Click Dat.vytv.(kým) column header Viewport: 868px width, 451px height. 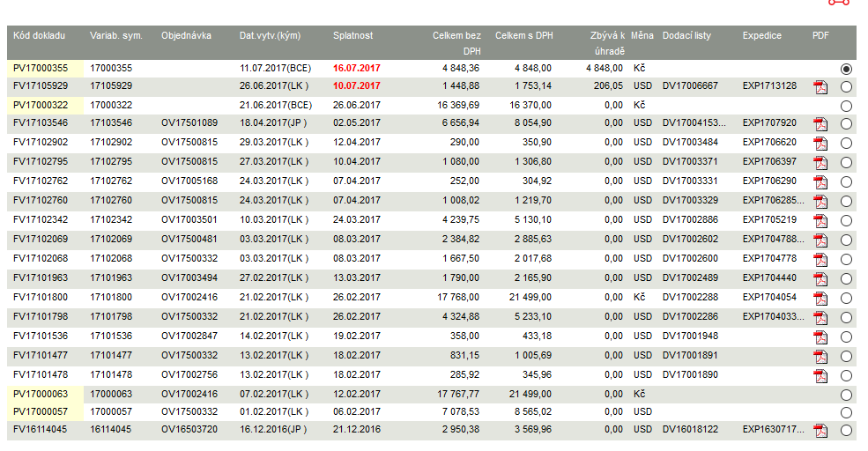(270, 35)
